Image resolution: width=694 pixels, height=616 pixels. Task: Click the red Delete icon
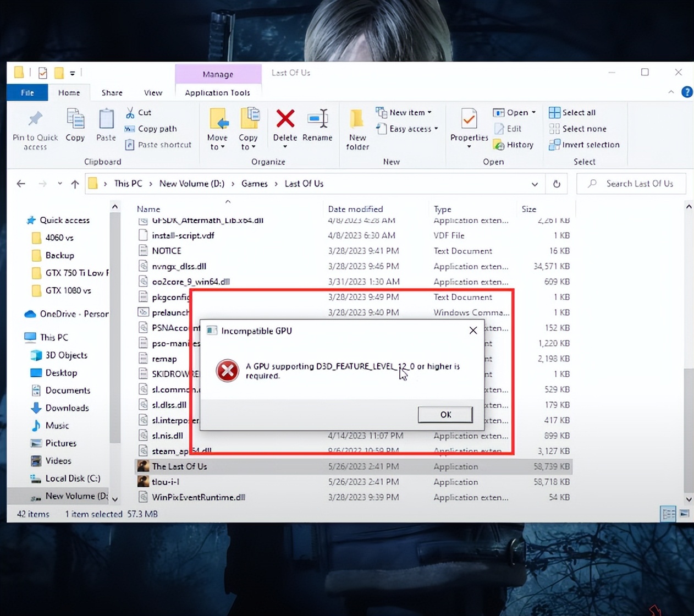pyautogui.click(x=285, y=119)
